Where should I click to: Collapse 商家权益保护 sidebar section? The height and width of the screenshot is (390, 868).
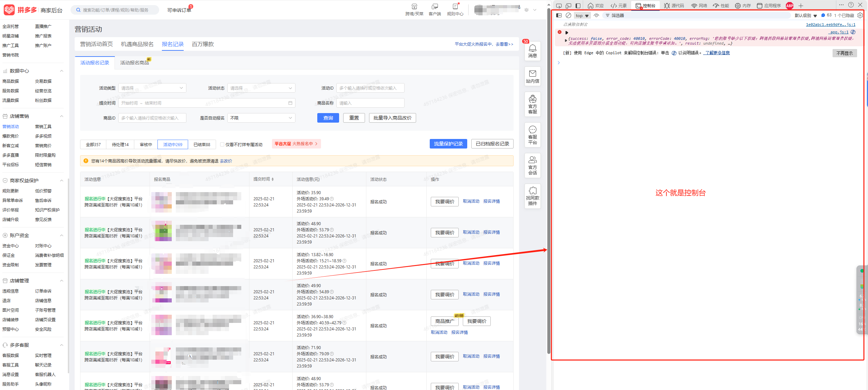coord(62,181)
